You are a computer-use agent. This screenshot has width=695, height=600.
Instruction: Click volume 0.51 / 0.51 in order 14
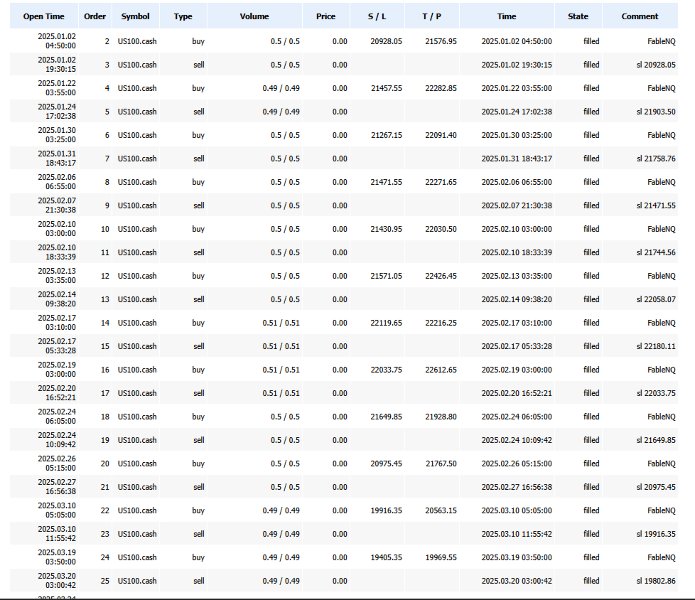(x=281, y=323)
